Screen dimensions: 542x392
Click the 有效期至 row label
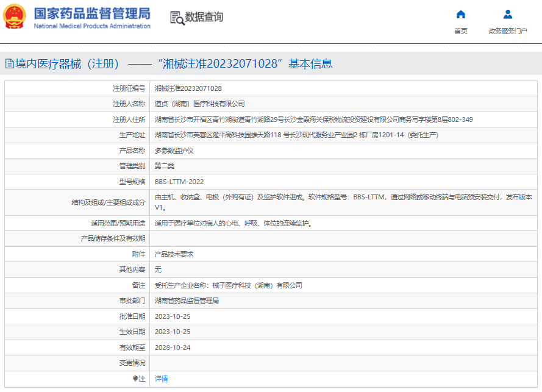tap(132, 347)
